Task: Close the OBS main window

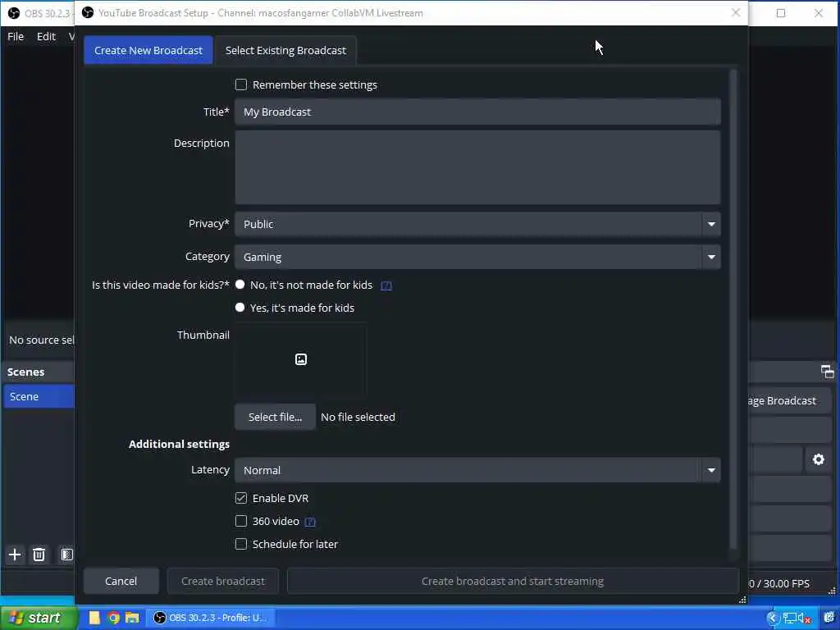Action: point(819,13)
